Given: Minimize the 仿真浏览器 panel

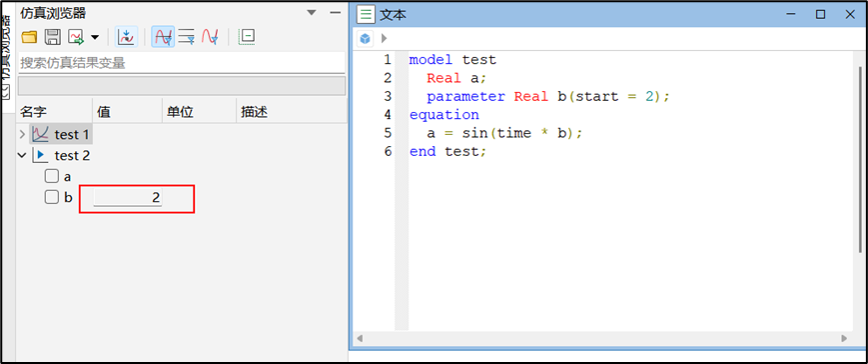Looking at the screenshot, I should pyautogui.click(x=335, y=12).
